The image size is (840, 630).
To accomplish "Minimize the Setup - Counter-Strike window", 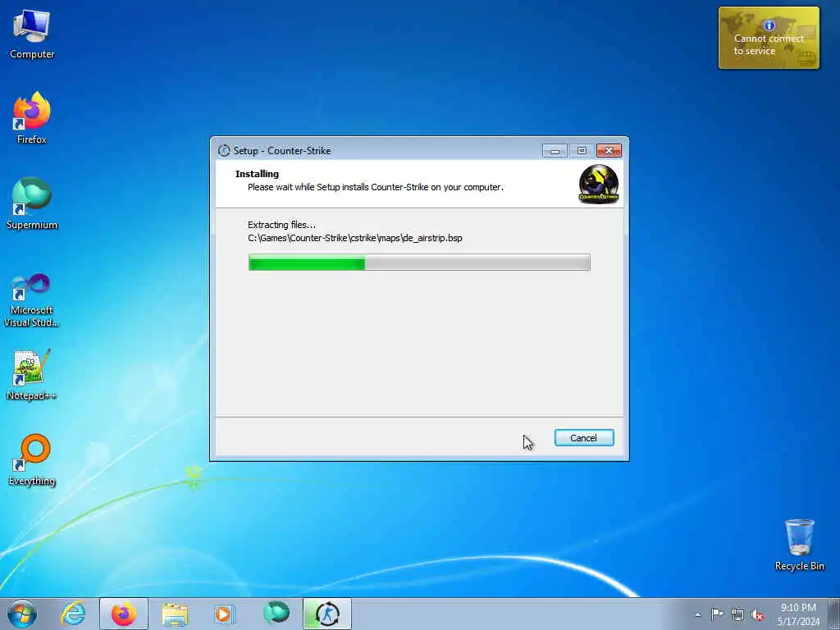I will click(x=555, y=151).
